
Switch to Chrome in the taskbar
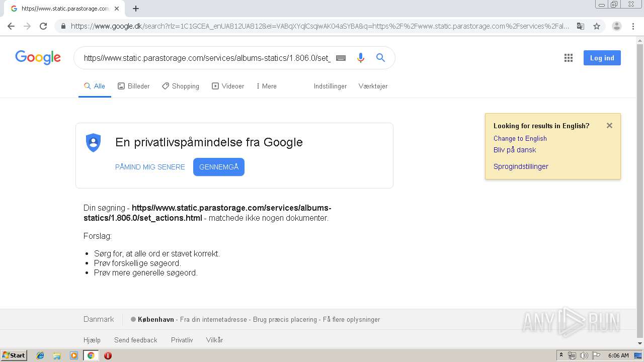point(91,355)
